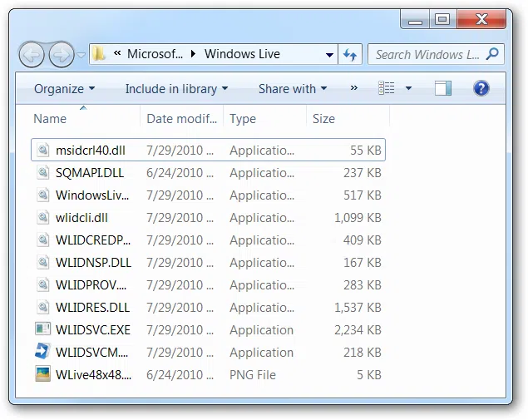Sort files by Size column header

pyautogui.click(x=323, y=119)
